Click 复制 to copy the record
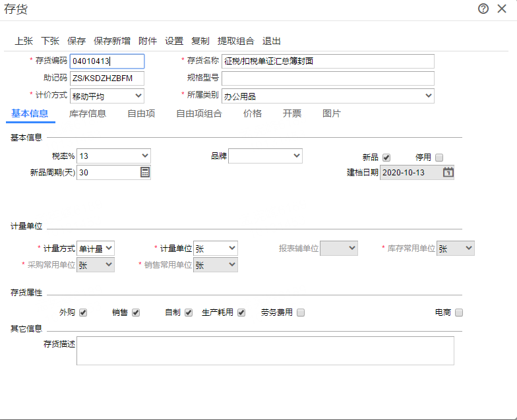Image resolution: width=517 pixels, height=420 pixels. (x=200, y=41)
